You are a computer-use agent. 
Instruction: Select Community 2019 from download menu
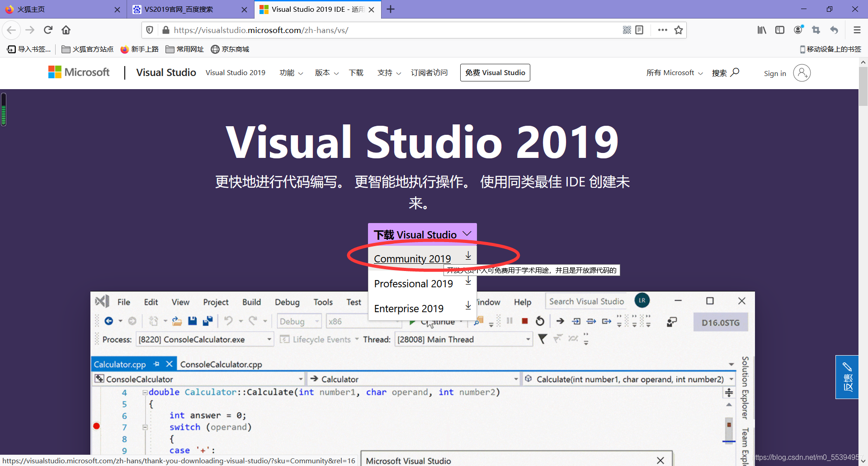(x=422, y=258)
